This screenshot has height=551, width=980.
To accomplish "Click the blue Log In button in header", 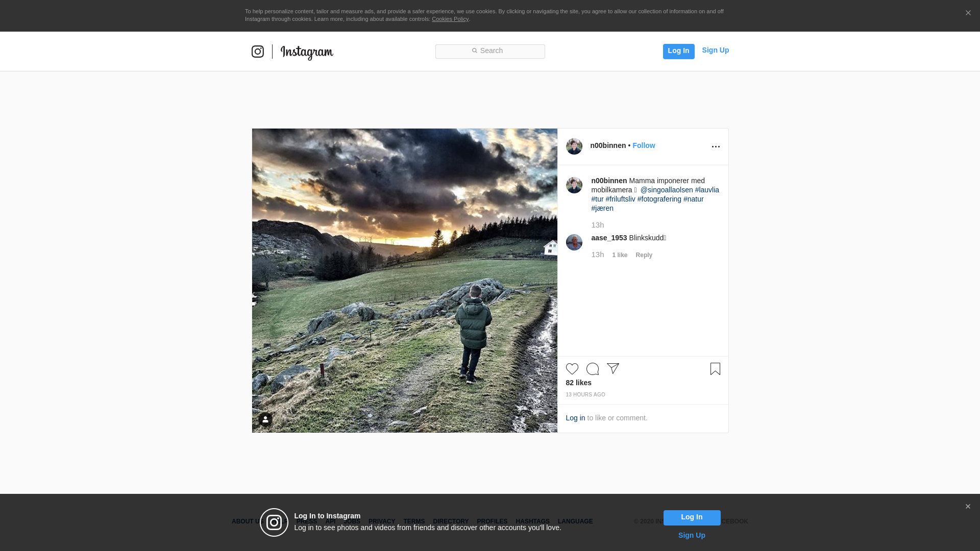I will (x=678, y=51).
